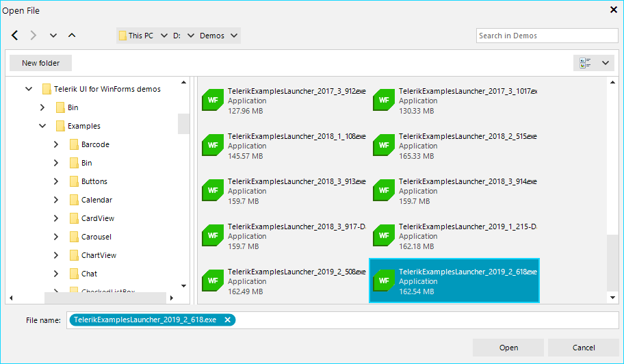Click the WF icon of 2017_3_1017 launcher

click(x=384, y=100)
